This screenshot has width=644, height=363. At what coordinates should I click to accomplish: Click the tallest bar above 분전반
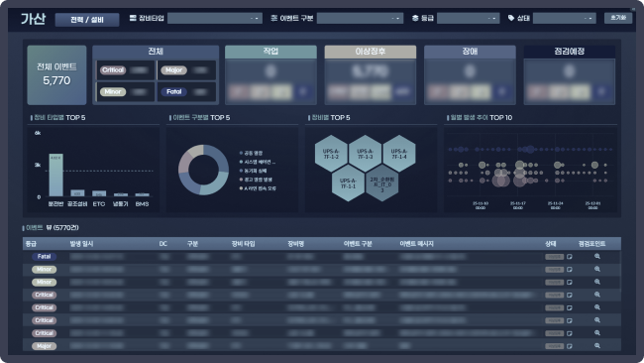point(55,176)
